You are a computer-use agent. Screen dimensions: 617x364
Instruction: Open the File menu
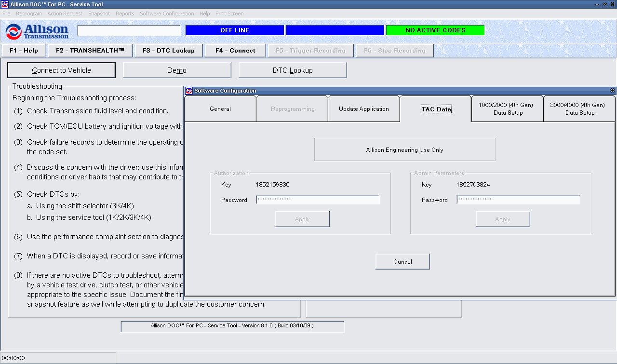(x=6, y=13)
